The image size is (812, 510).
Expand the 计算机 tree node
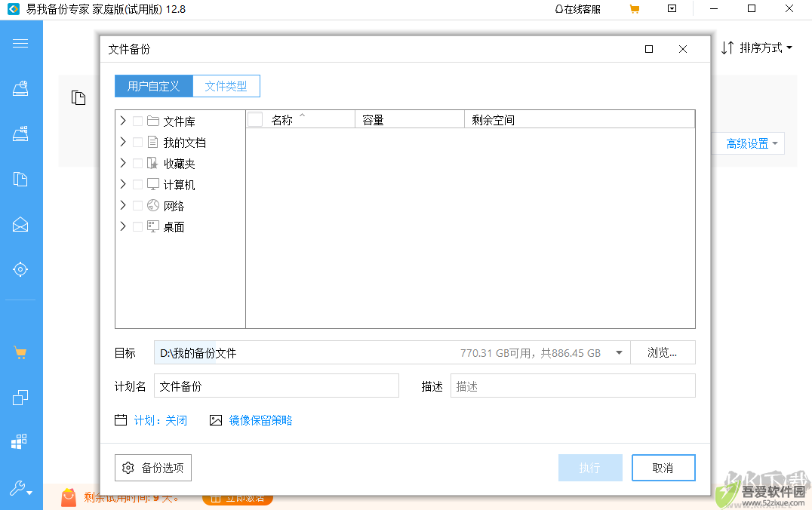point(123,184)
